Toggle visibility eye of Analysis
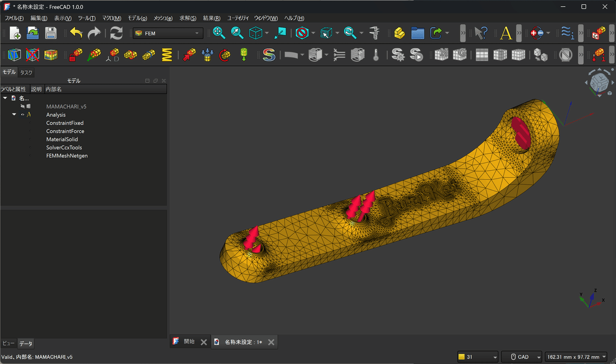 (x=23, y=115)
